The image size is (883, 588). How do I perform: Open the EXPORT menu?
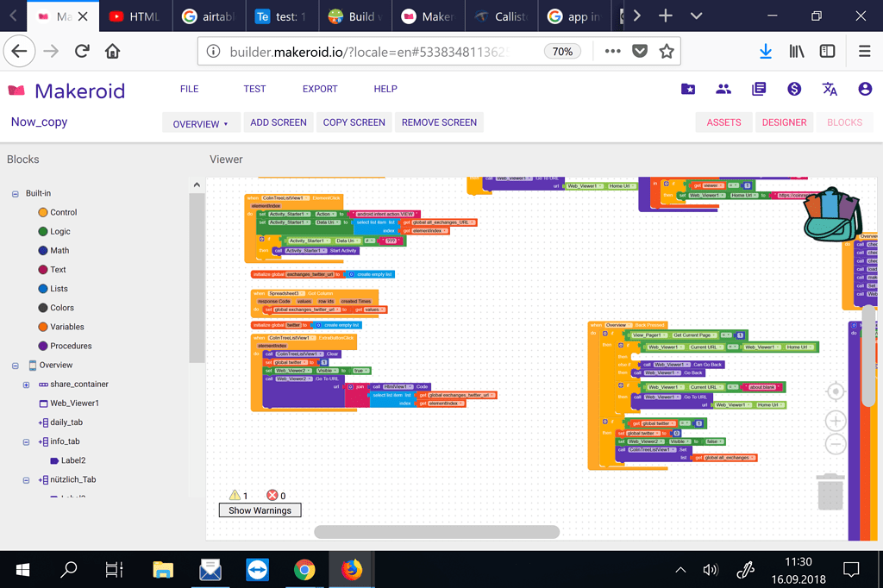[x=319, y=88]
